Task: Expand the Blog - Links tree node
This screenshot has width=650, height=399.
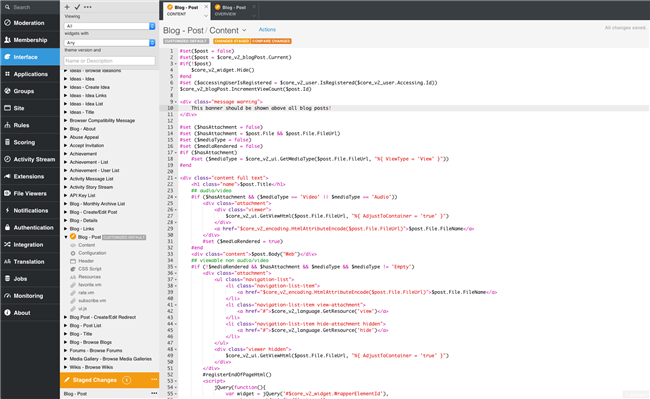Action: point(66,229)
